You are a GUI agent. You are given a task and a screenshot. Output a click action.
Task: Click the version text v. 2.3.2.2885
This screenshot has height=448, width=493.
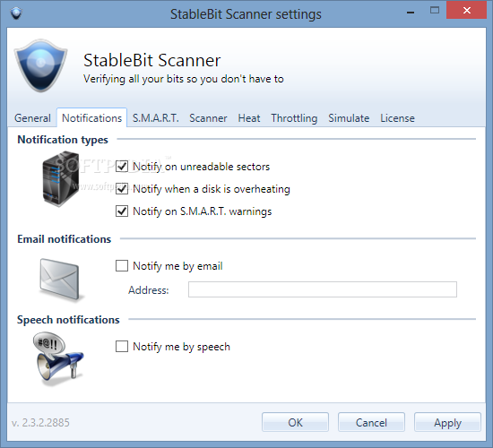coord(40,423)
